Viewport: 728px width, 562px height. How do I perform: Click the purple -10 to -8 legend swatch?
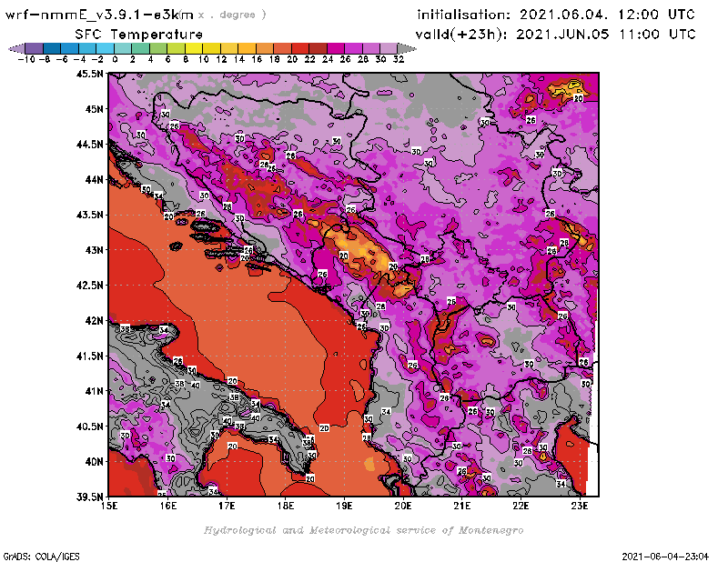point(35,48)
